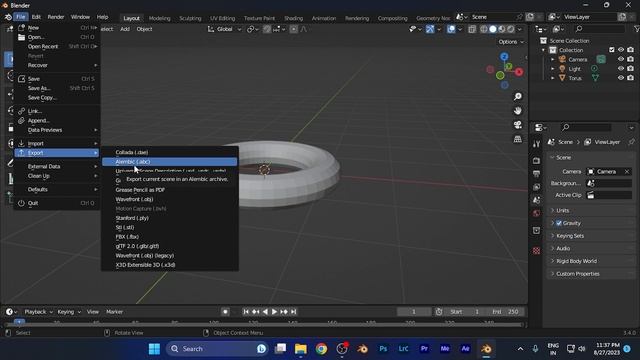Expand the Audio panel
This screenshot has width=640, height=360.
590,248
